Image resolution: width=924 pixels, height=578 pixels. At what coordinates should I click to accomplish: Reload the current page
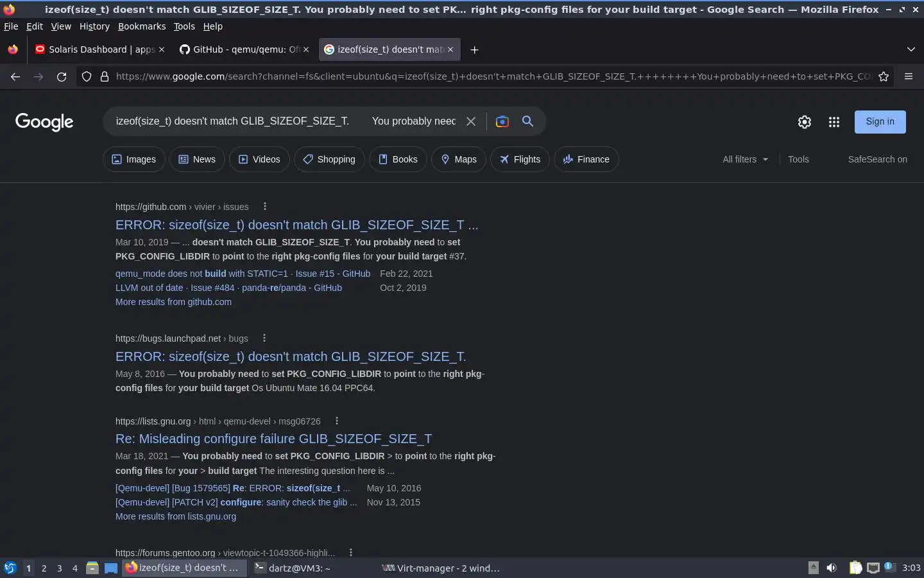coord(62,76)
